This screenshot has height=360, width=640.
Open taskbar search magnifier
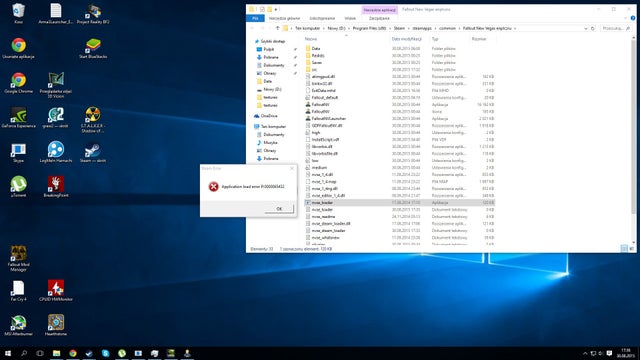pos(24,353)
